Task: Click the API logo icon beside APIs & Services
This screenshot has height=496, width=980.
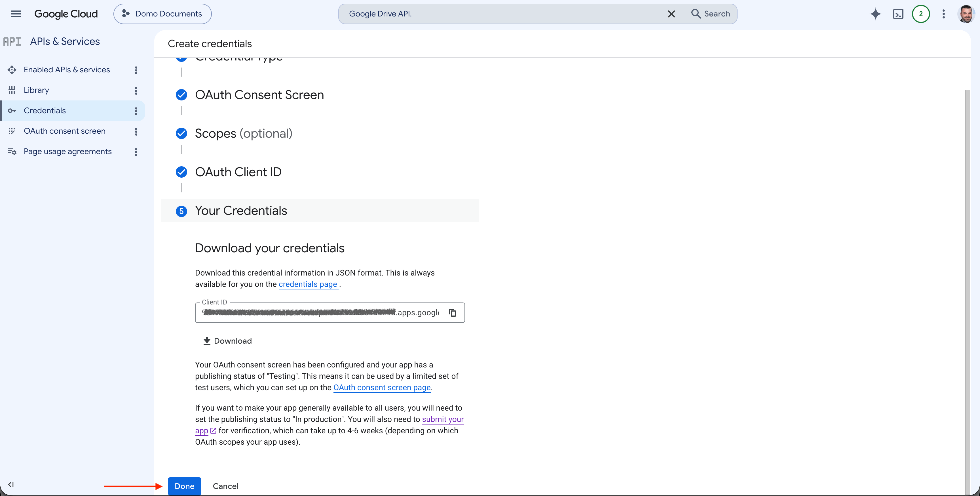Action: click(12, 41)
